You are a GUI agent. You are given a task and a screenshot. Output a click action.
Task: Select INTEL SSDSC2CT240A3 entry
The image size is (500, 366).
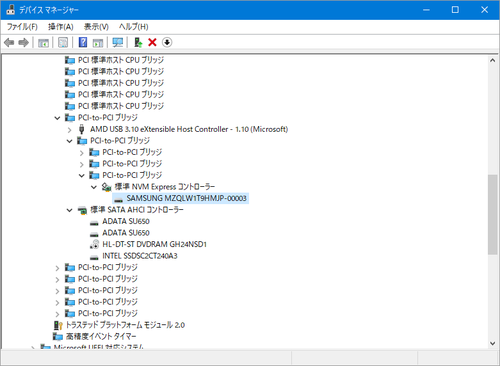click(140, 256)
